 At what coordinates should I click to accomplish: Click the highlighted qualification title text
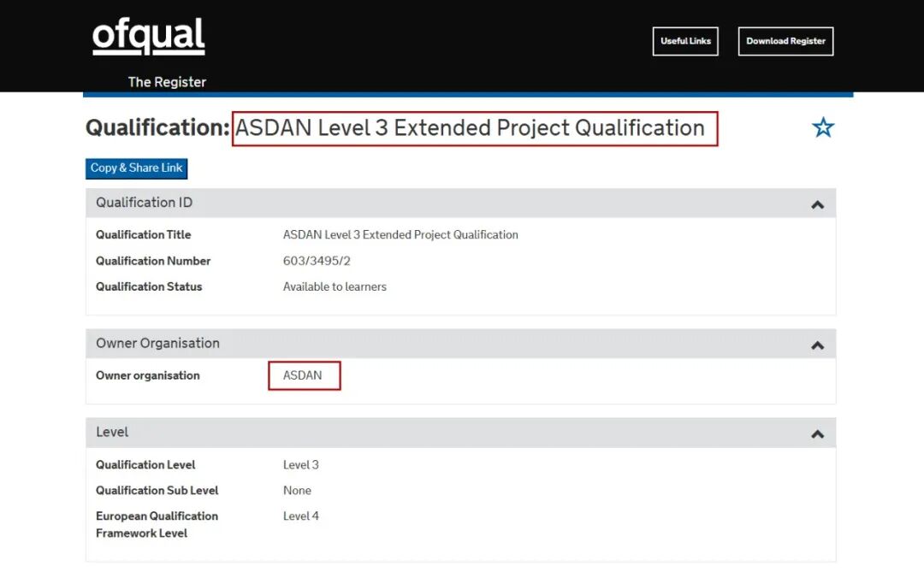(474, 127)
